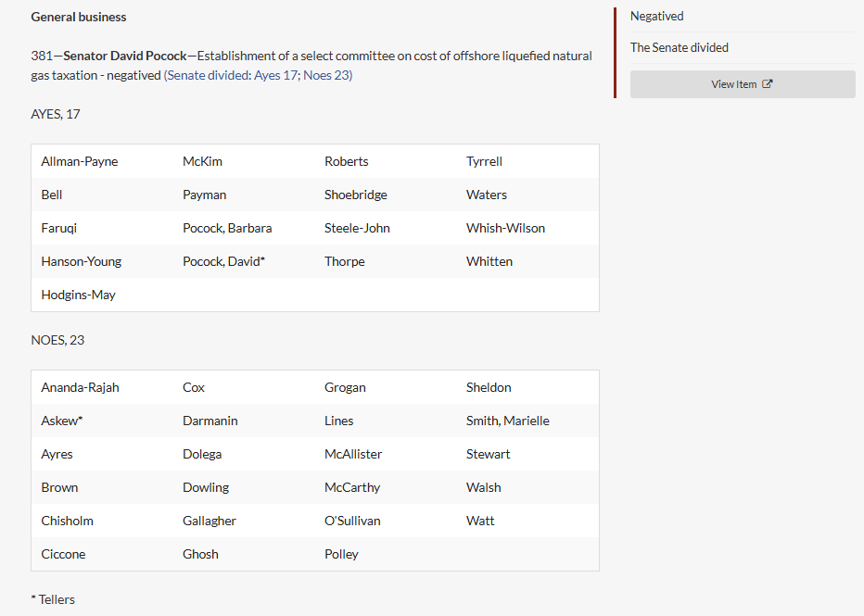Click the Pocock, David* teller cell

tap(223, 261)
